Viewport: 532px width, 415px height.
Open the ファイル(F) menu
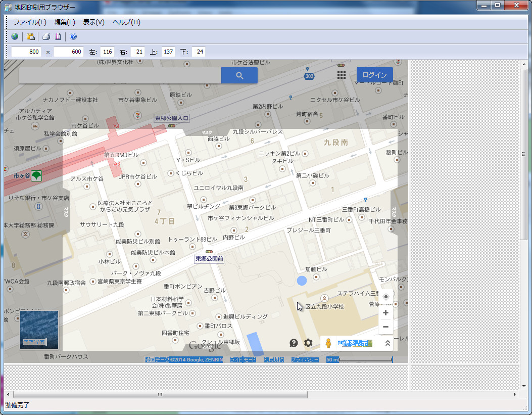[x=30, y=22]
